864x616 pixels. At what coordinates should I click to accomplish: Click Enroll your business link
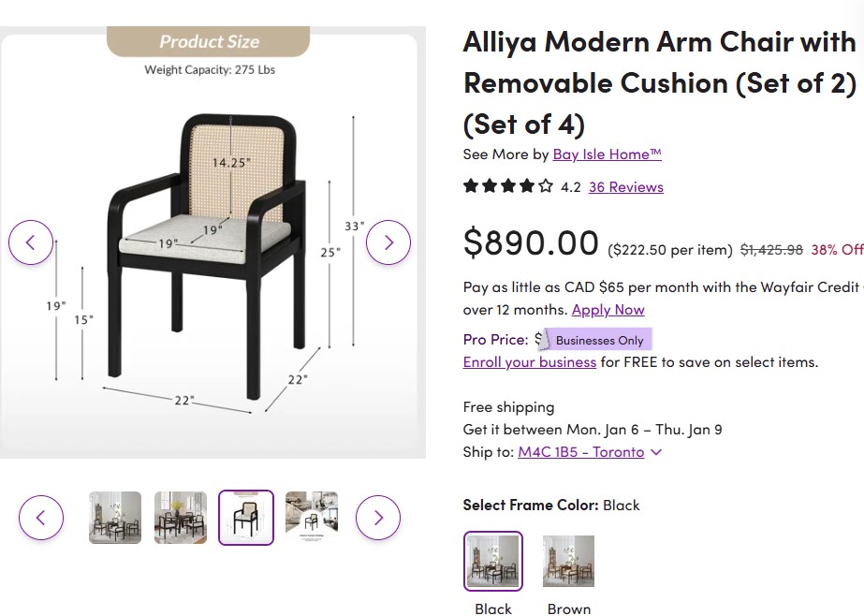tap(529, 361)
